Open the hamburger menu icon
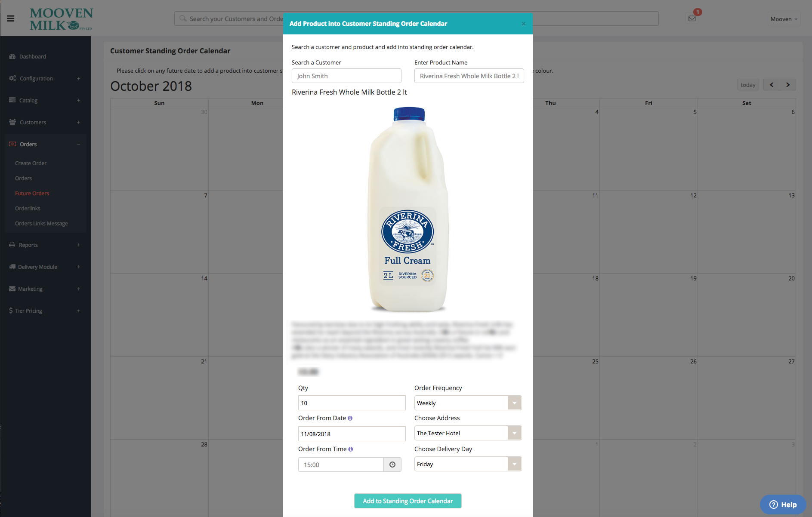Viewport: 812px width, 517px height. [x=11, y=18]
